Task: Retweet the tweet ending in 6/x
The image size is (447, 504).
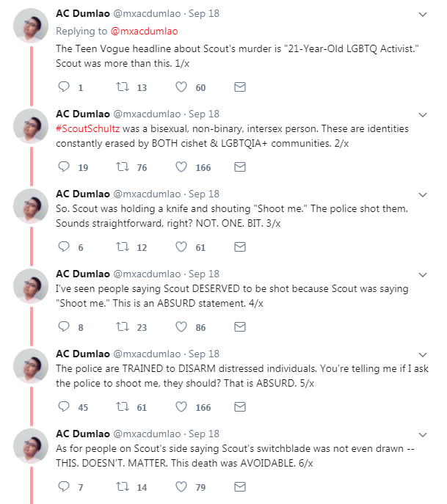Action: coord(123,486)
